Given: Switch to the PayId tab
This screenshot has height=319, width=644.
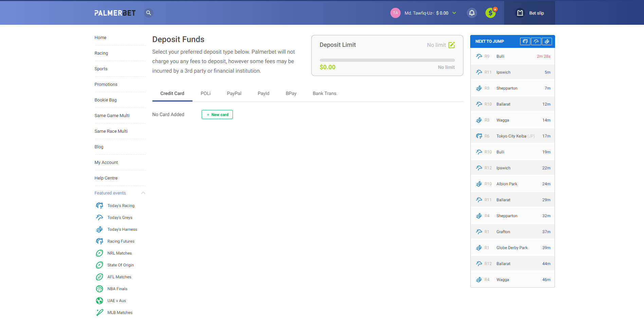Looking at the screenshot, I should coord(263,93).
